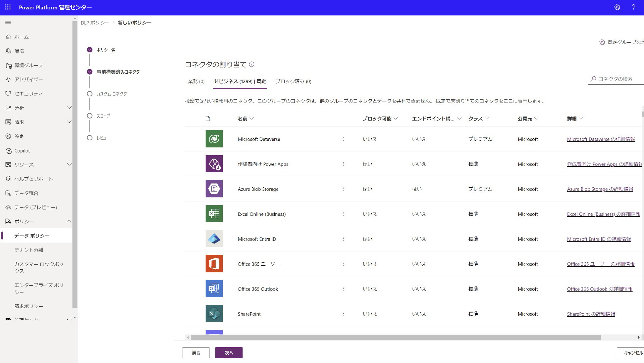644x363 pixels.
Task: Click the help question mark icon
Action: [634, 7]
